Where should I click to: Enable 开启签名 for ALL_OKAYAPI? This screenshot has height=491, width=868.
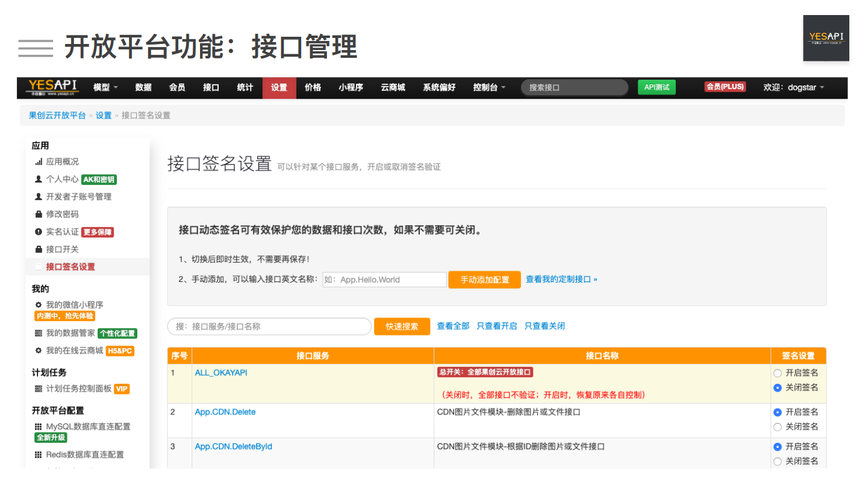pos(778,373)
